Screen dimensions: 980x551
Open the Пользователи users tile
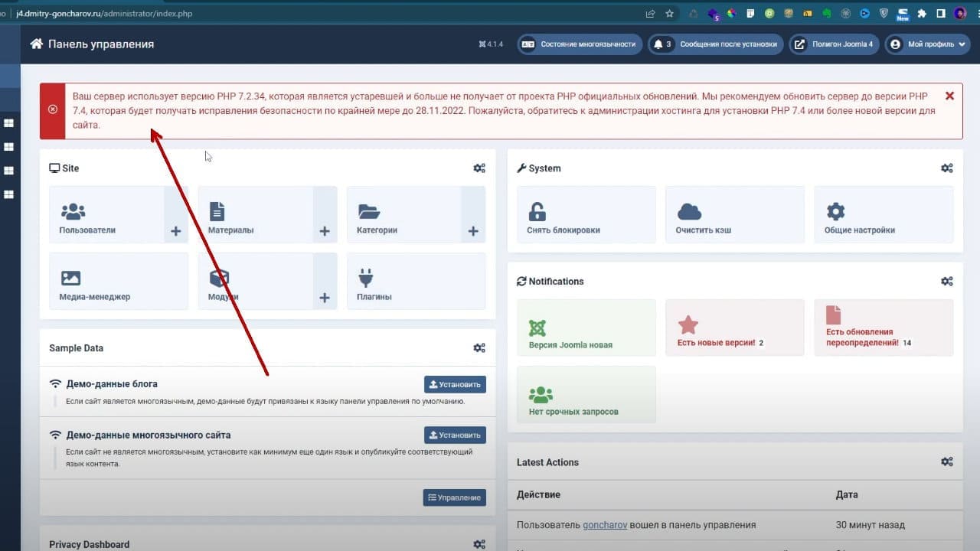(x=106, y=214)
